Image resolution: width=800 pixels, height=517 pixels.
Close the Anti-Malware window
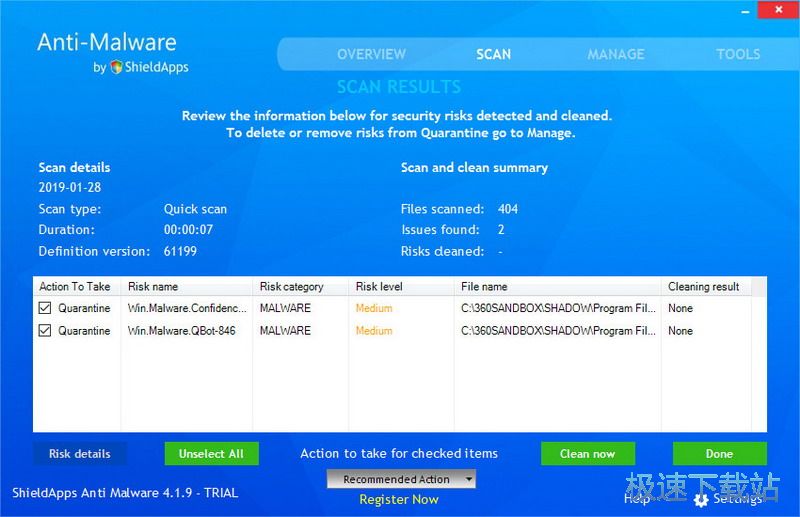778,10
